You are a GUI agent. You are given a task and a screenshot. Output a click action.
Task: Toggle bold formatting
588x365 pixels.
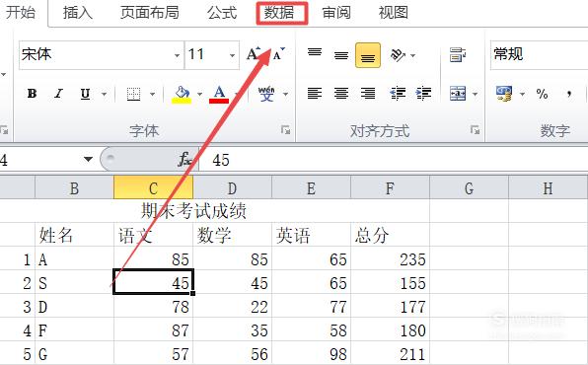pos(33,94)
